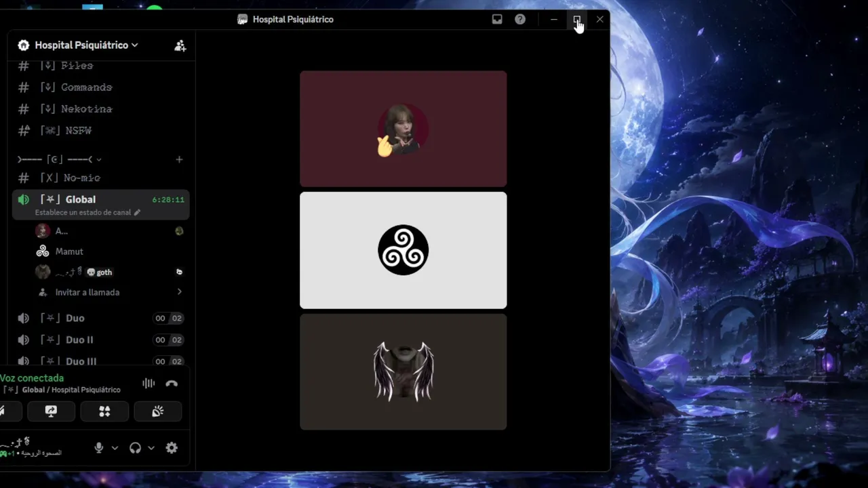Focus the red video tile with woman avatar

coord(403,129)
